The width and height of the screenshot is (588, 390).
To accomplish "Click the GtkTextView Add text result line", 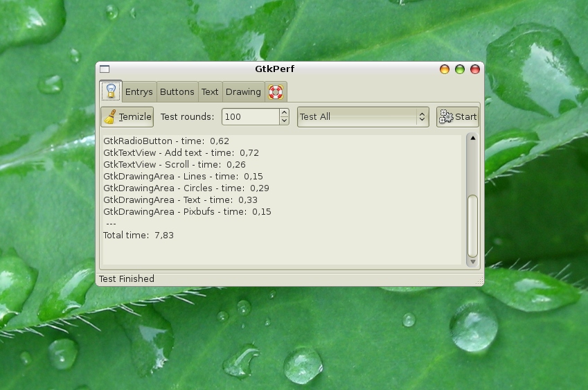I will (x=181, y=153).
